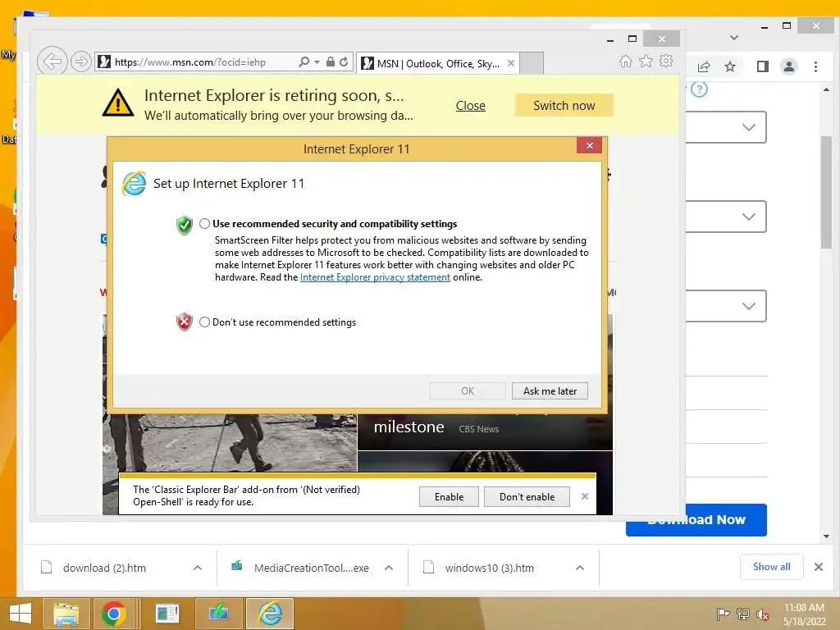The width and height of the screenshot is (840, 630).
Task: Open the Chrome profile avatar
Action: 788,66
